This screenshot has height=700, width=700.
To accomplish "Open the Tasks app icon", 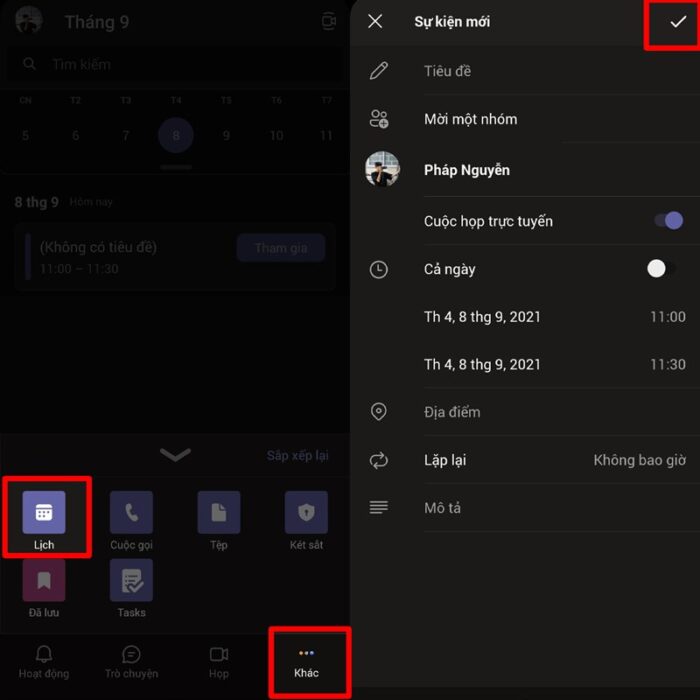I will pyautogui.click(x=131, y=580).
